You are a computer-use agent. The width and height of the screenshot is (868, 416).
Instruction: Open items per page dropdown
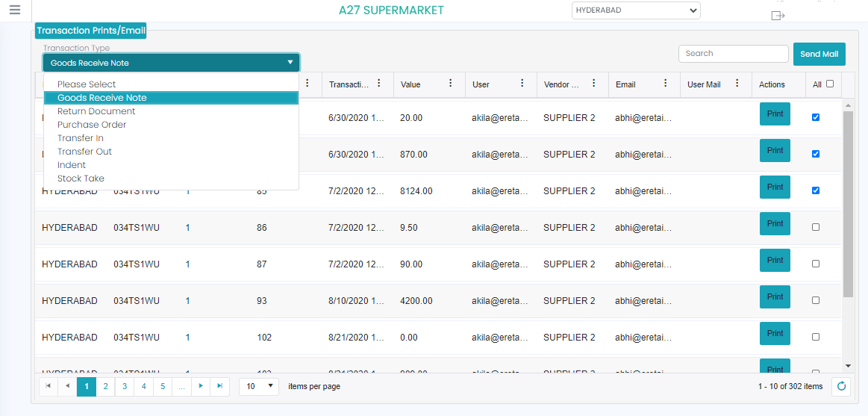click(x=259, y=386)
